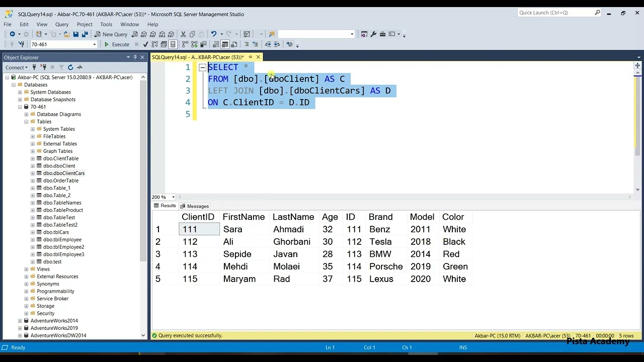Switch output to Results to Grid
The width and height of the screenshot is (644, 362).
(225, 44)
